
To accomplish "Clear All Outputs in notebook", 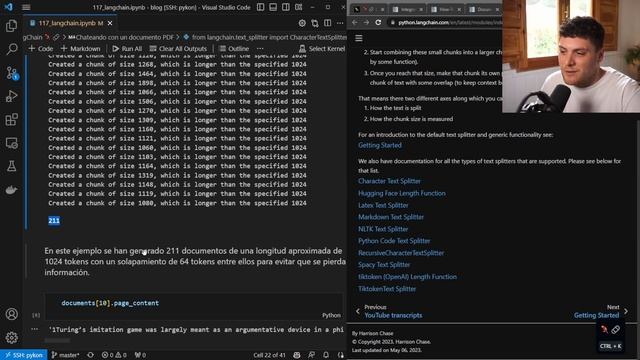I will point(178,49).
